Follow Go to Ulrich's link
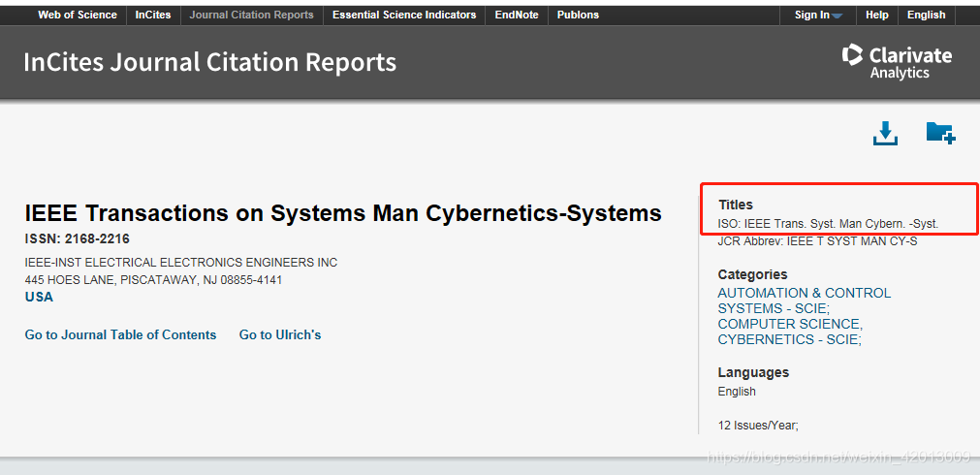This screenshot has height=475, width=980. click(x=280, y=335)
